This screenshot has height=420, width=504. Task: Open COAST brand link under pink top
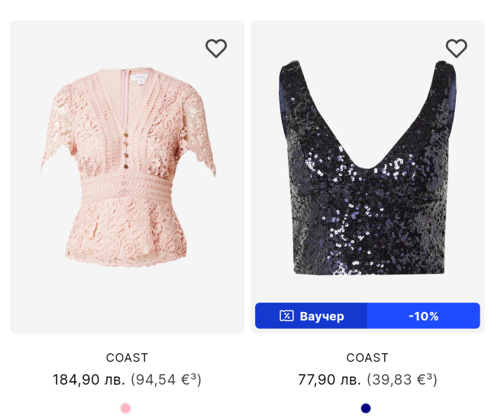click(x=127, y=358)
